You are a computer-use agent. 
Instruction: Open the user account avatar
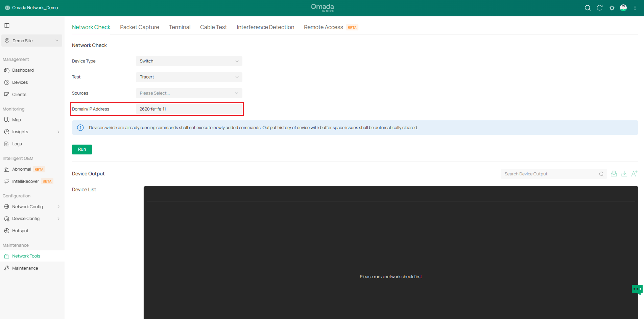click(623, 8)
